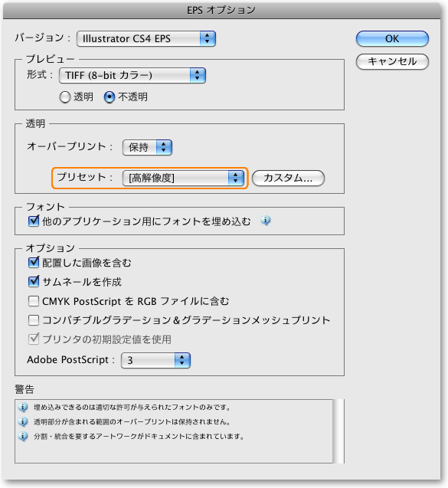Enable コンパチブルグラデーション checkbox
Image resolution: width=448 pixels, height=488 pixels.
click(34, 320)
